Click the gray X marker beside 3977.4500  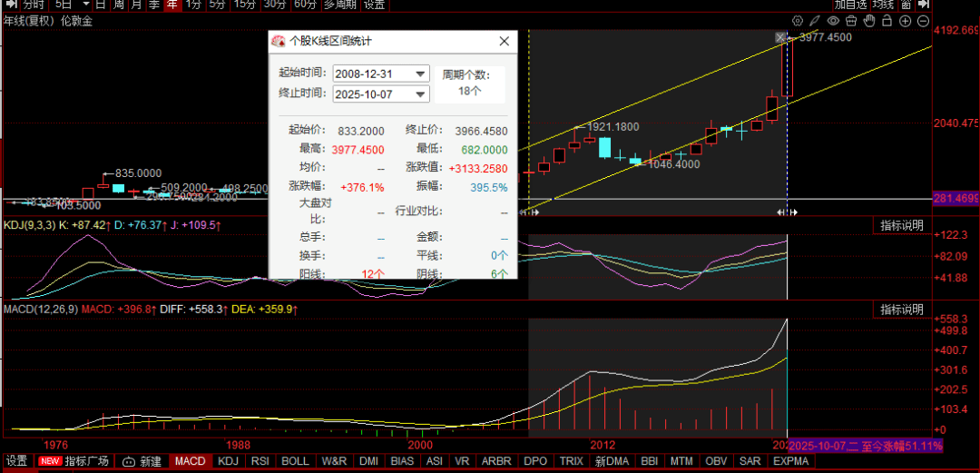(780, 37)
